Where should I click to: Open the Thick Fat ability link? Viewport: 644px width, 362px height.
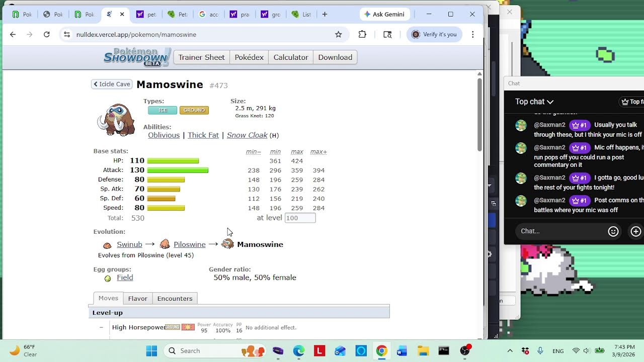click(203, 135)
